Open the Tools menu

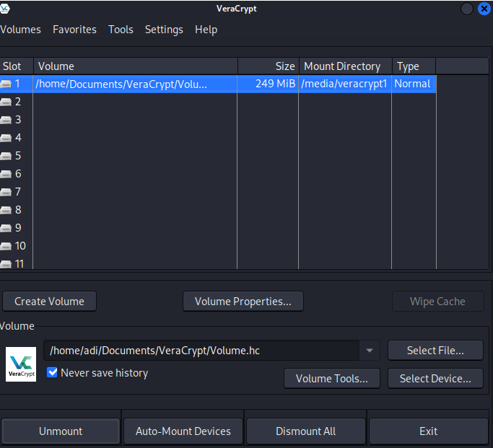[x=121, y=30]
